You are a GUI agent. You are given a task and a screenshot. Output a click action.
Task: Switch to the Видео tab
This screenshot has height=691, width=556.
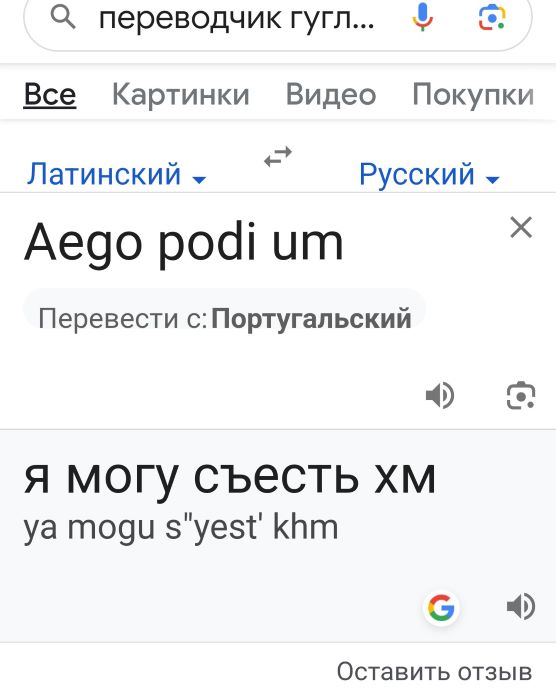tap(331, 94)
